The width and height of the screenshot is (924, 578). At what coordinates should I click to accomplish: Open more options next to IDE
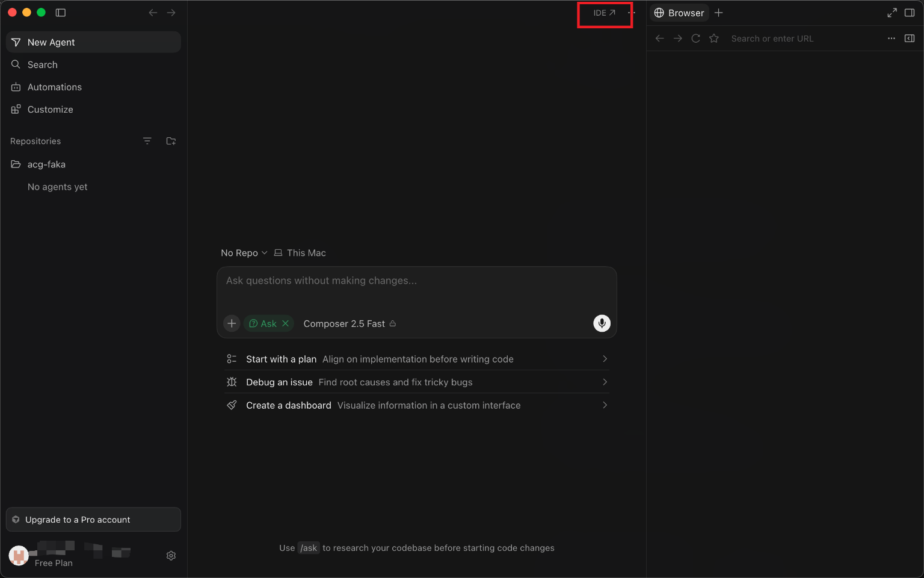[x=632, y=13]
